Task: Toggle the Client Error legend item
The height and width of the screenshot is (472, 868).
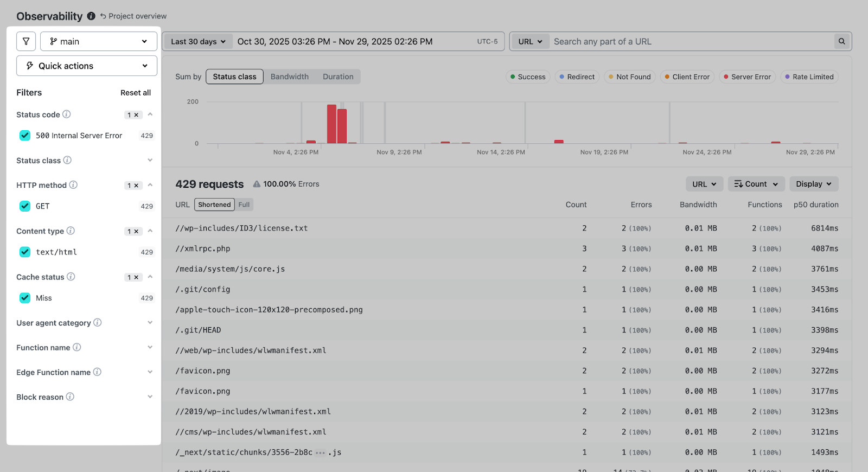Action: [687, 77]
